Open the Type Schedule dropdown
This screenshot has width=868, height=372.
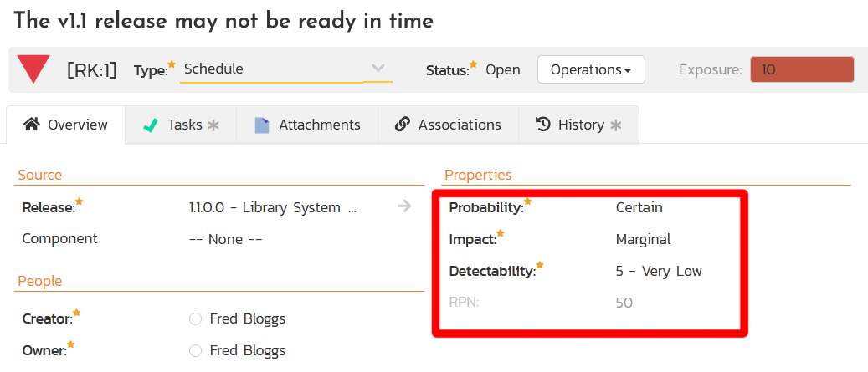tap(285, 69)
